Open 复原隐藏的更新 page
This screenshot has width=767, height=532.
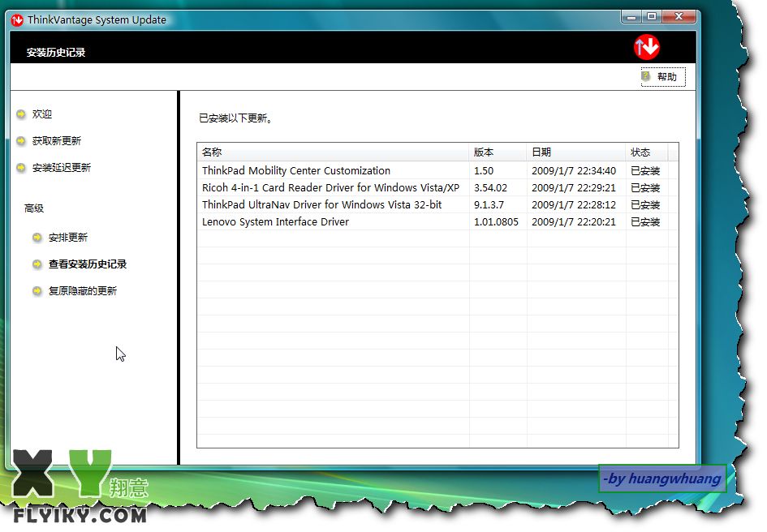coord(83,291)
